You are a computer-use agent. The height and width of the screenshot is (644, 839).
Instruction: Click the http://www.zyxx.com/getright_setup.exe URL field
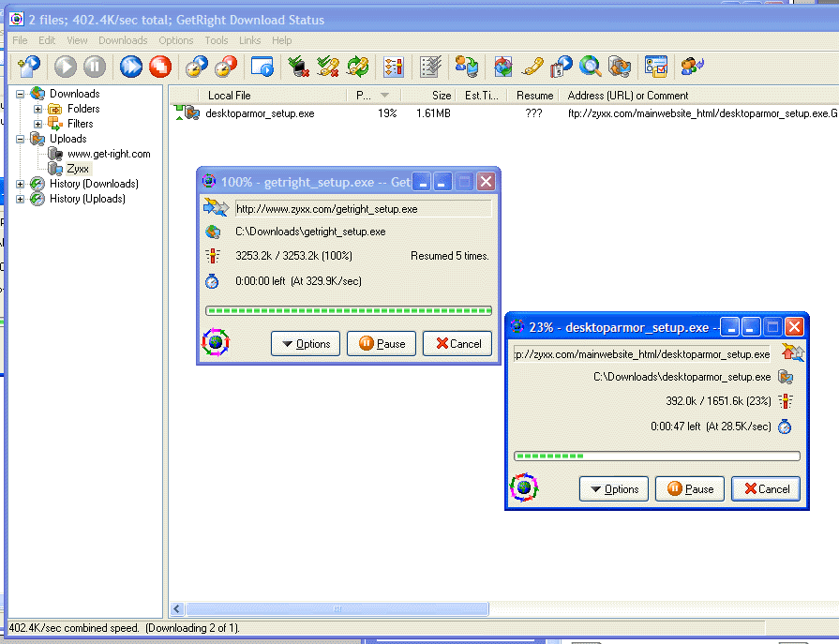364,209
